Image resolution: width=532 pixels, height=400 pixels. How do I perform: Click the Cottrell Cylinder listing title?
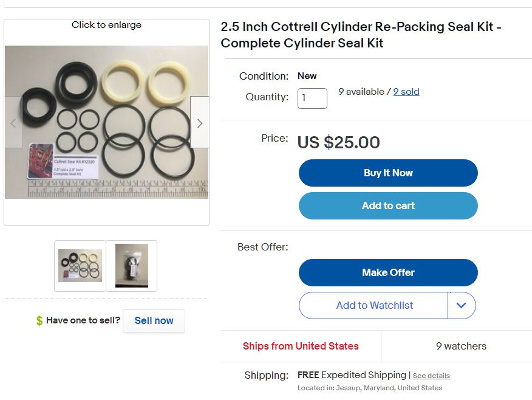[x=361, y=35]
